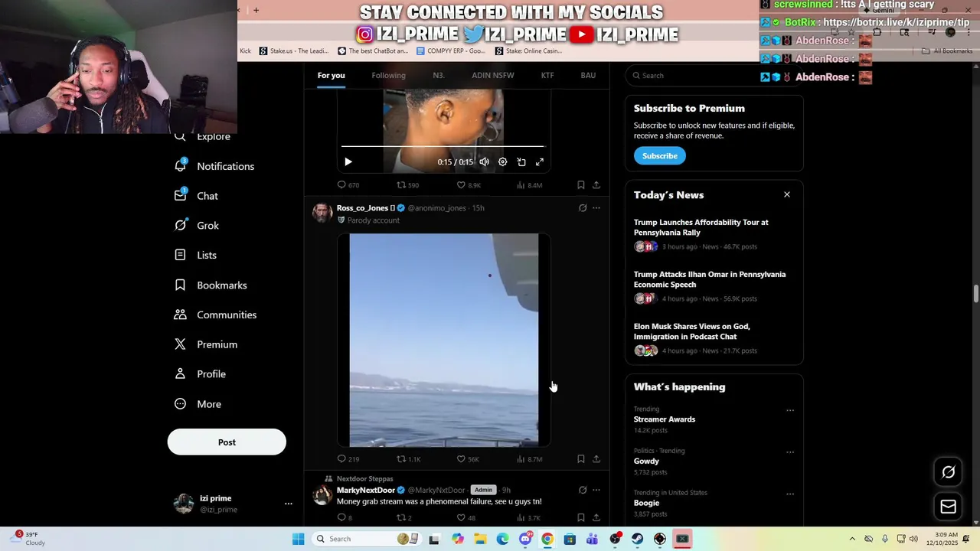The width and height of the screenshot is (980, 551).
Task: Select the ADIN NSFW tab
Action: (x=492, y=75)
